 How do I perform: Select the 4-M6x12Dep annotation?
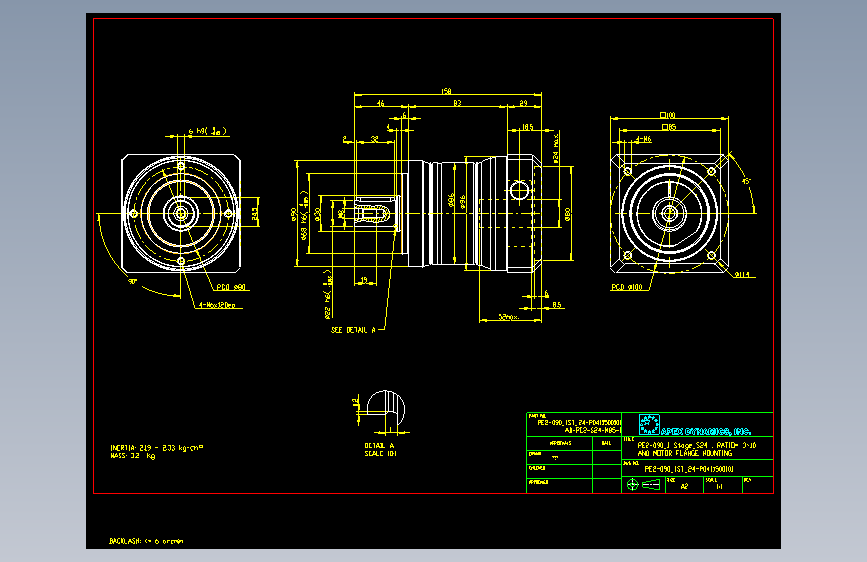point(217,305)
